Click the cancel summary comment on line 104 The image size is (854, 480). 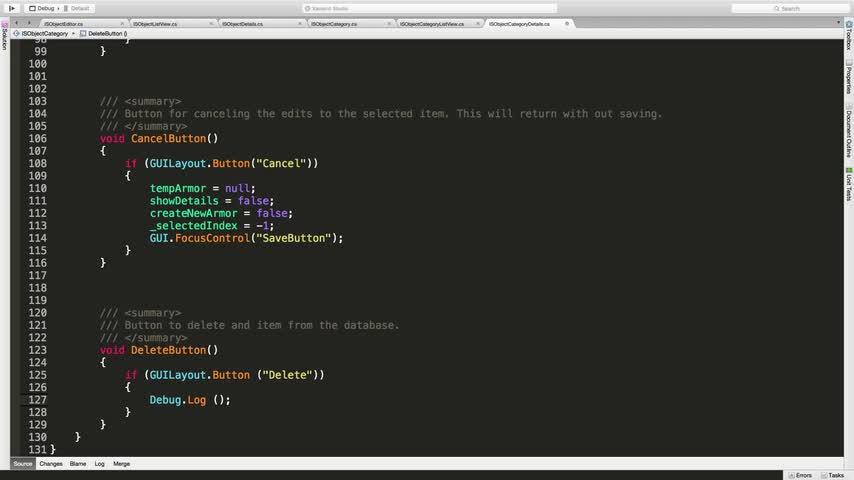point(381,114)
